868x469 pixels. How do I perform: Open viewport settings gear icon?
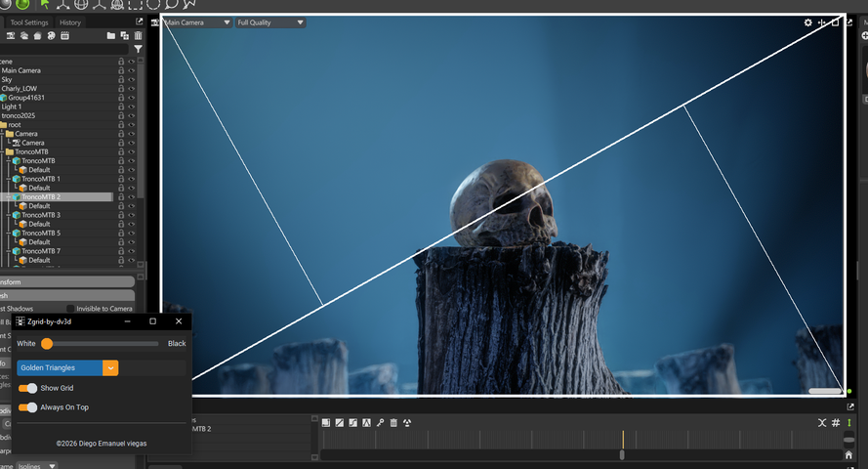(x=807, y=22)
